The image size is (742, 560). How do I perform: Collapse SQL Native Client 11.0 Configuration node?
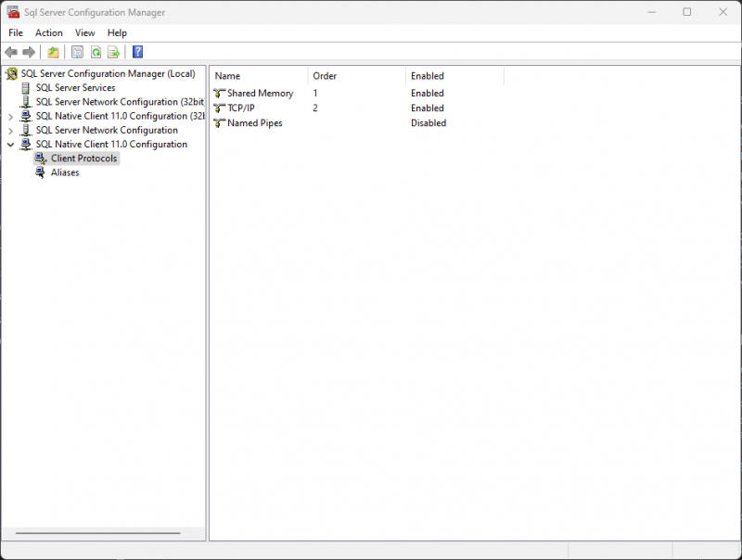click(x=10, y=144)
